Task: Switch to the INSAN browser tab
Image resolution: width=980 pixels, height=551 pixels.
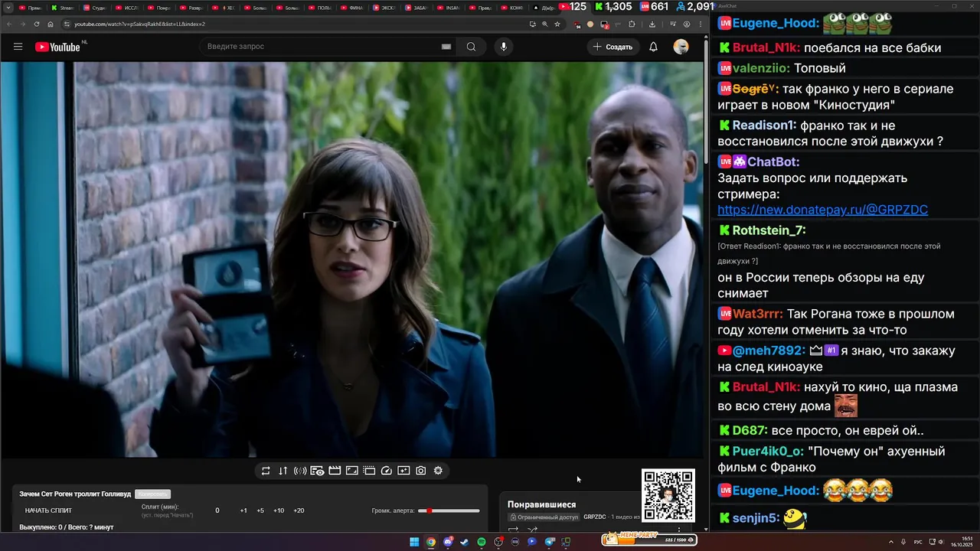Action: [448, 8]
